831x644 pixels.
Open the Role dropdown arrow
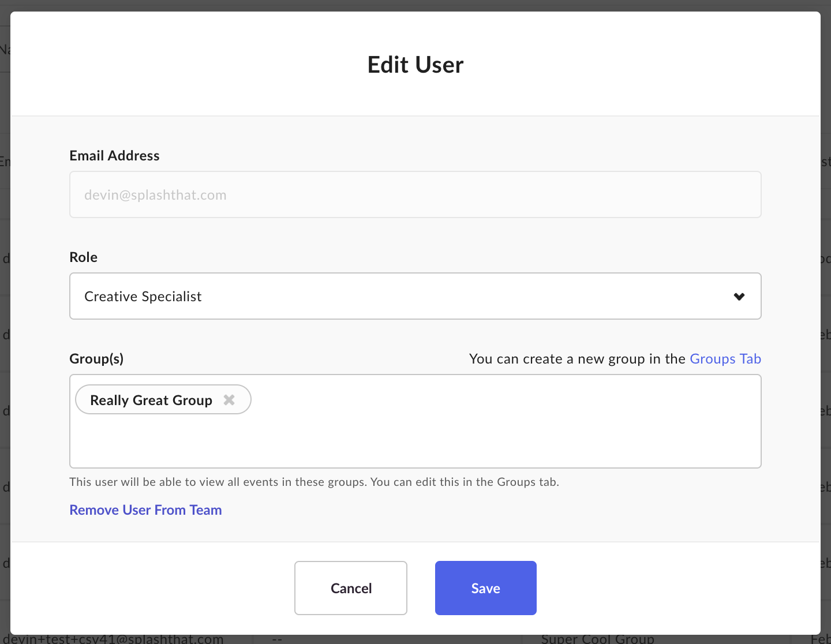pos(739,297)
